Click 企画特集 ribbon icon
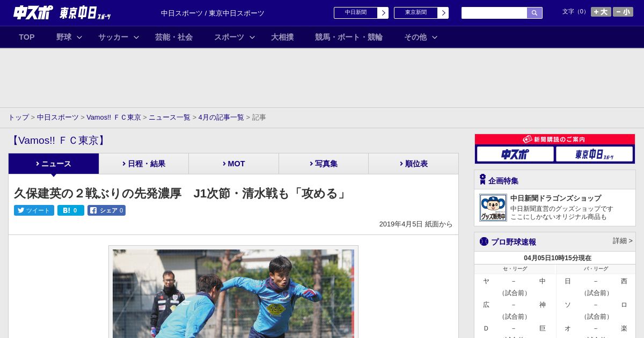This screenshot has height=338, width=644. [x=482, y=180]
